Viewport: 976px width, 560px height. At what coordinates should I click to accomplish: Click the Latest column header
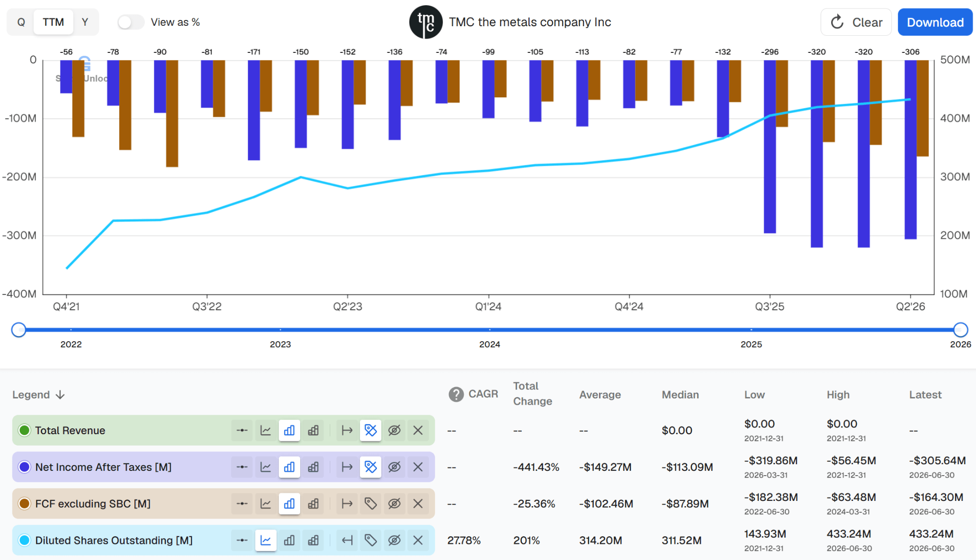click(925, 395)
